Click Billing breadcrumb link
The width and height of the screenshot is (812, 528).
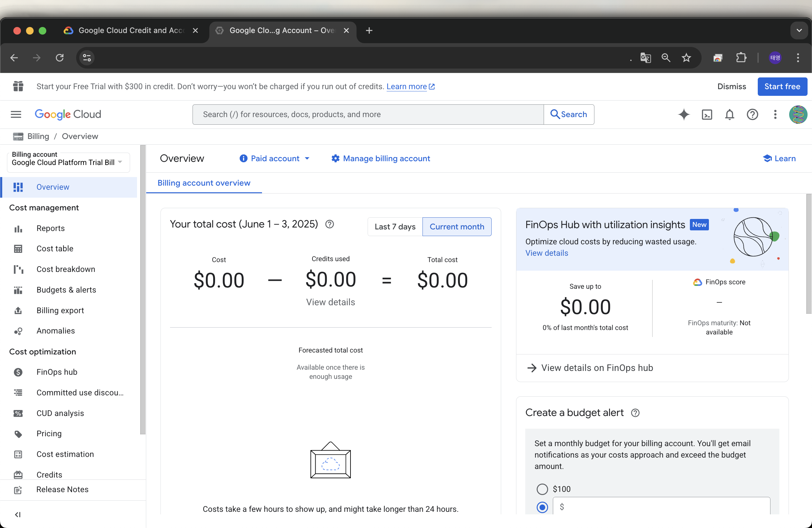click(x=38, y=136)
